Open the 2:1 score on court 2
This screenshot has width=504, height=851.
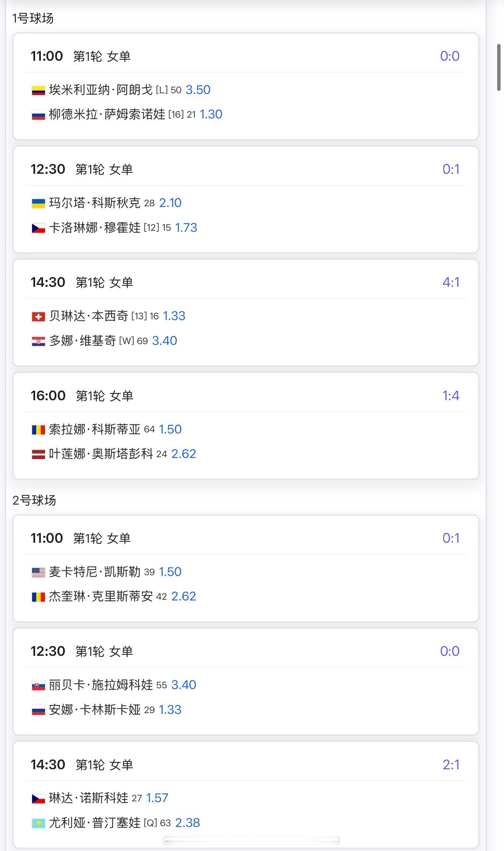point(451,764)
